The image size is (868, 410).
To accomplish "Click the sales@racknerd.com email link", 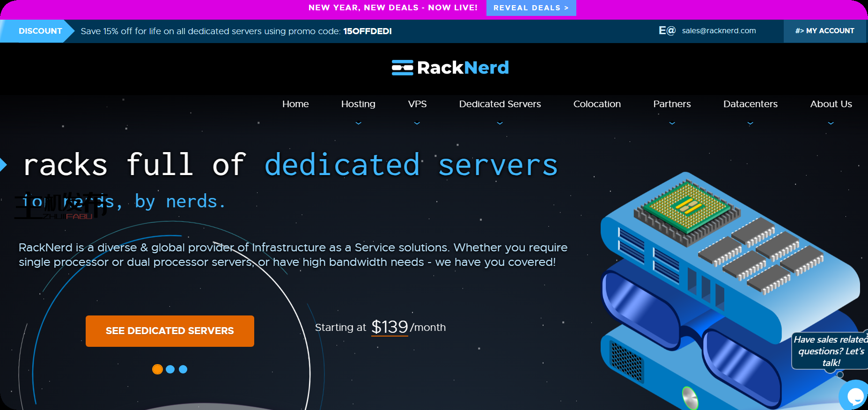I will click(719, 31).
